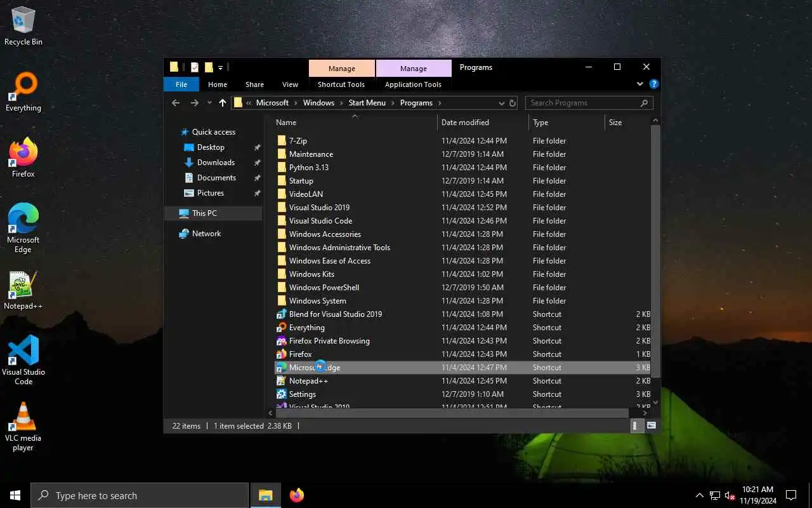The height and width of the screenshot is (508, 812).
Task: Select the Visual Studio Code folder row
Action: pyautogui.click(x=463, y=221)
